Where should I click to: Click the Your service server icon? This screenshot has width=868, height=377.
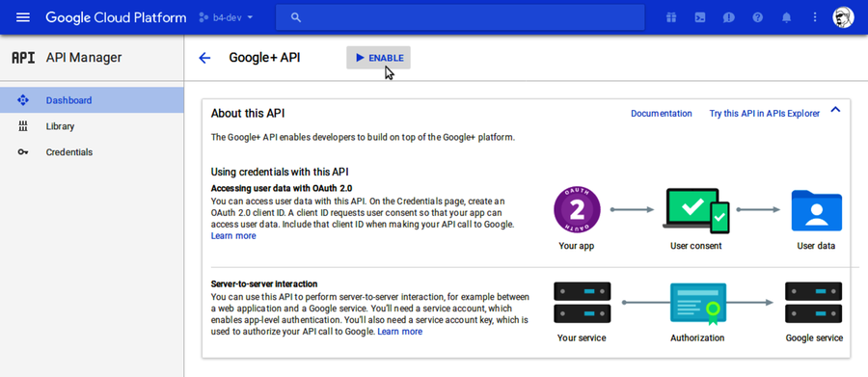[x=583, y=303]
